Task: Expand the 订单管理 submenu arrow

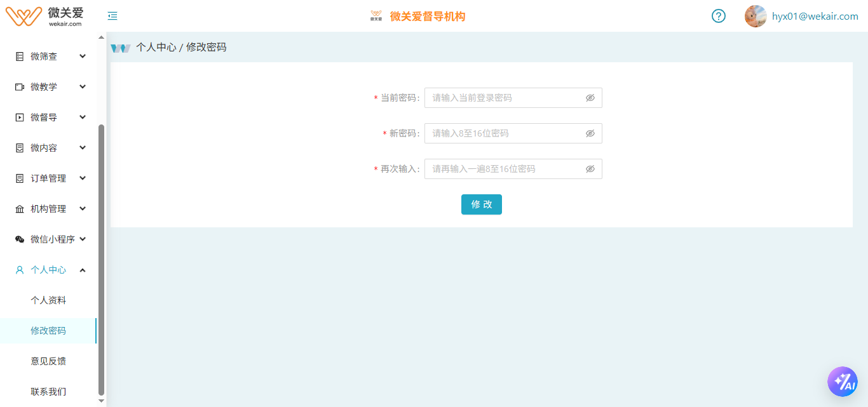Action: (x=83, y=178)
